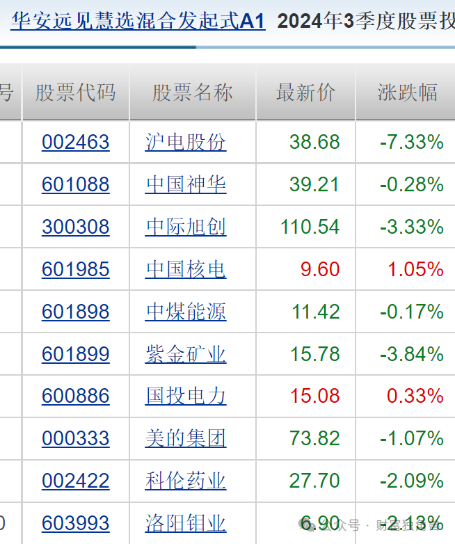Screen dimensions: 455x544
Task: Open stock code 300308 link
Action: point(76,227)
